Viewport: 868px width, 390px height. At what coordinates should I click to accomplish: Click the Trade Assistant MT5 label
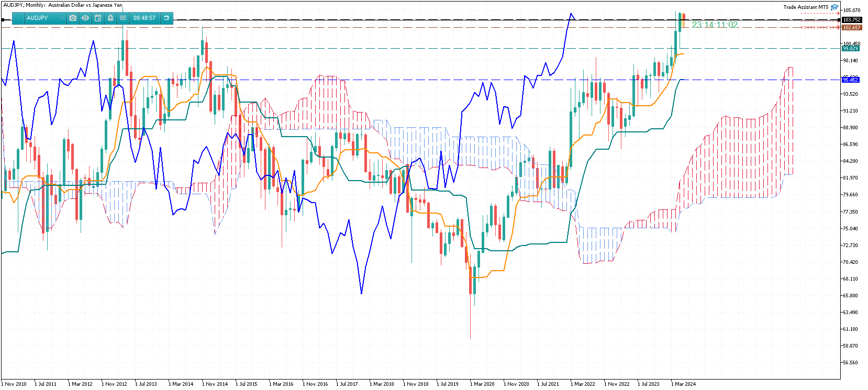coord(806,7)
